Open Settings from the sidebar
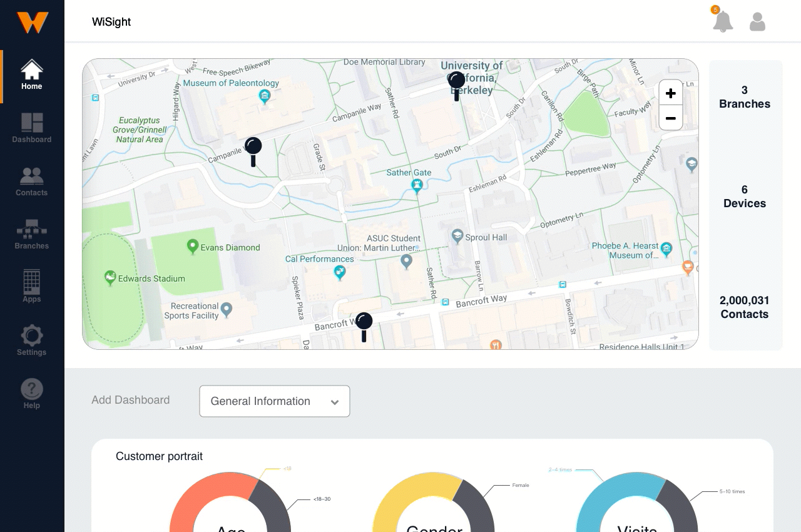This screenshot has height=532, width=801. pyautogui.click(x=32, y=340)
